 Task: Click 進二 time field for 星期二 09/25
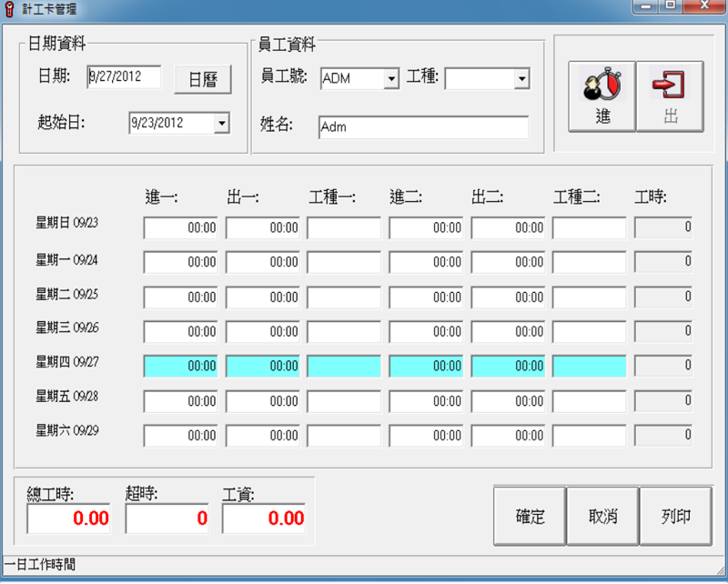426,297
